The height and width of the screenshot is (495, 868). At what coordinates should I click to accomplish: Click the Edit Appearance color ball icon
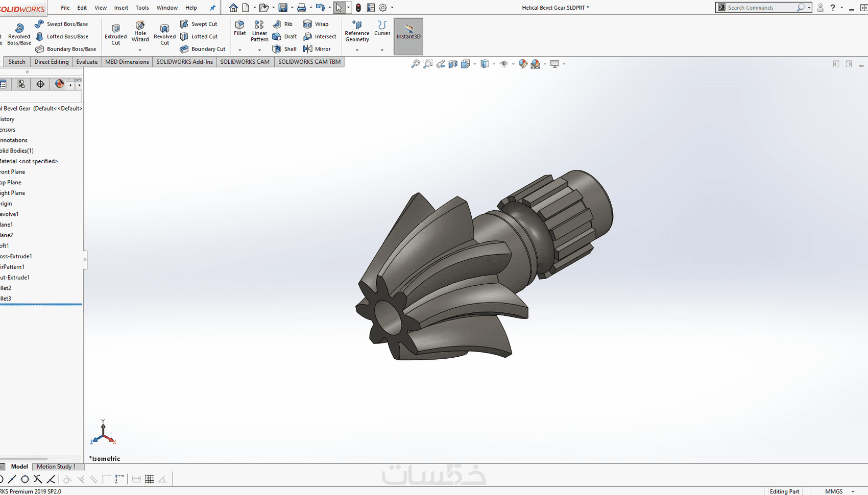click(523, 64)
